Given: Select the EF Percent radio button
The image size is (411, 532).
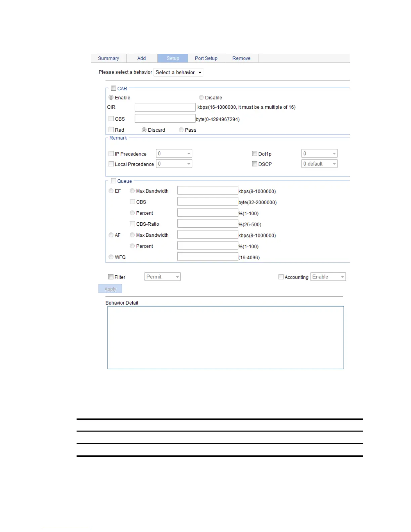Looking at the screenshot, I should click(x=132, y=213).
